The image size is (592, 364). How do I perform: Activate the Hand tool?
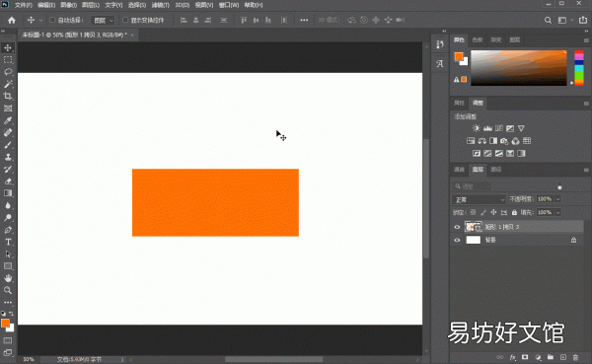[8, 278]
